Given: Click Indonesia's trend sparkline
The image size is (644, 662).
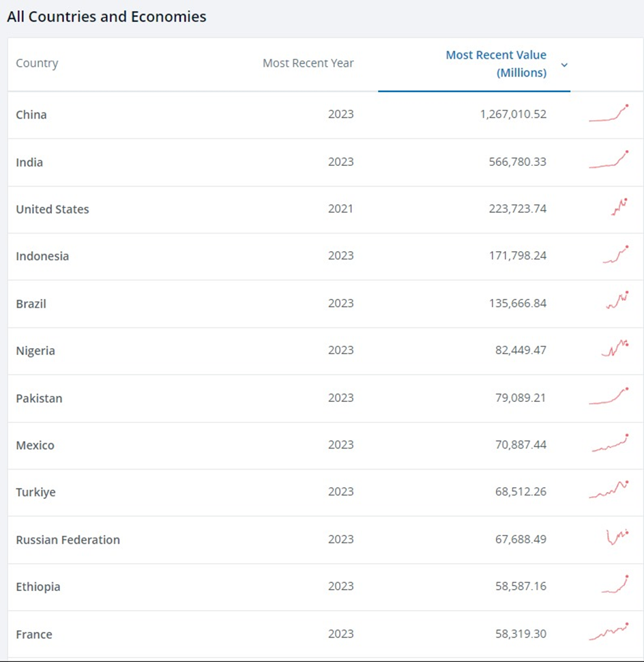Looking at the screenshot, I should (615, 255).
